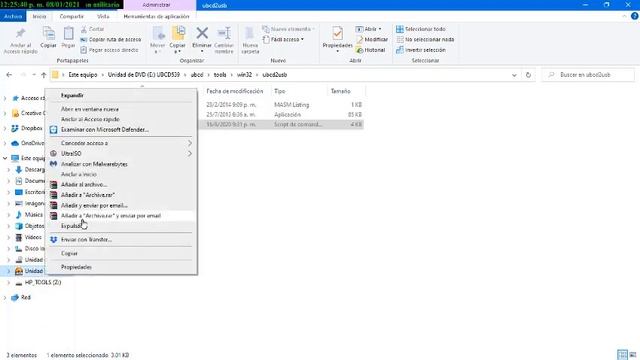640x360 pixels.
Task: Open the Abrir dropdown in ribbon
Action: [x=369, y=29]
